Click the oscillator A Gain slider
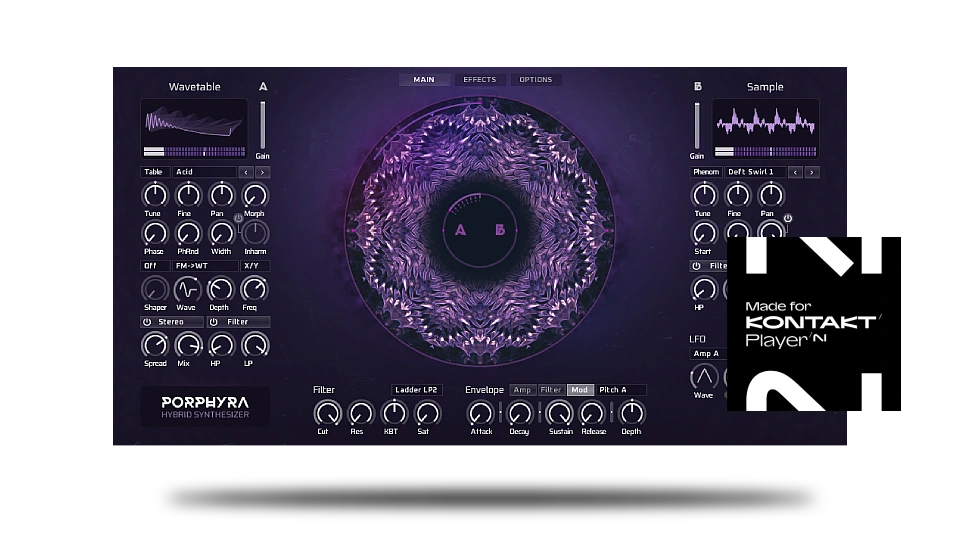Screen dimensions: 960x540 point(263,125)
